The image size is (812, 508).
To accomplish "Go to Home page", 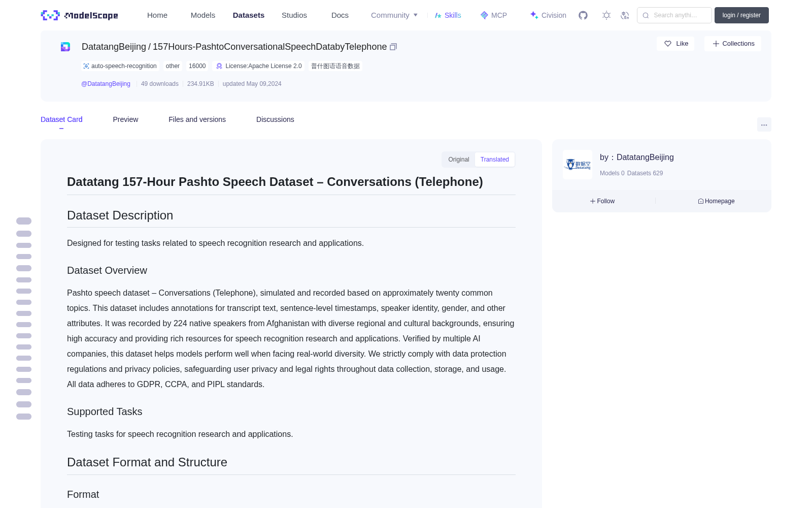I will (x=157, y=15).
